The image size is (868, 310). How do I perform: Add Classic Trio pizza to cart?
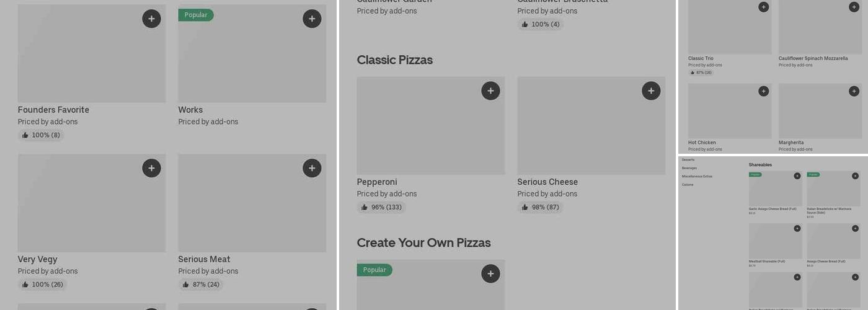(x=763, y=7)
